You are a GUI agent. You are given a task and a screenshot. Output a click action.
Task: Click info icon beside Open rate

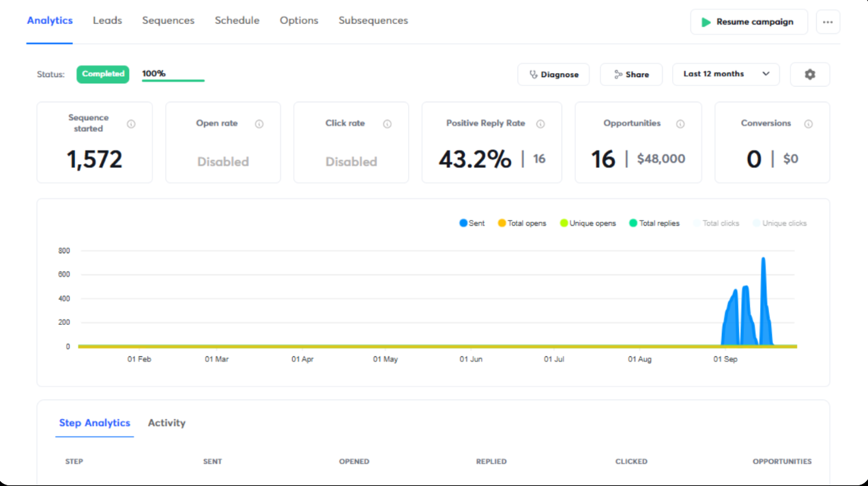tap(259, 124)
